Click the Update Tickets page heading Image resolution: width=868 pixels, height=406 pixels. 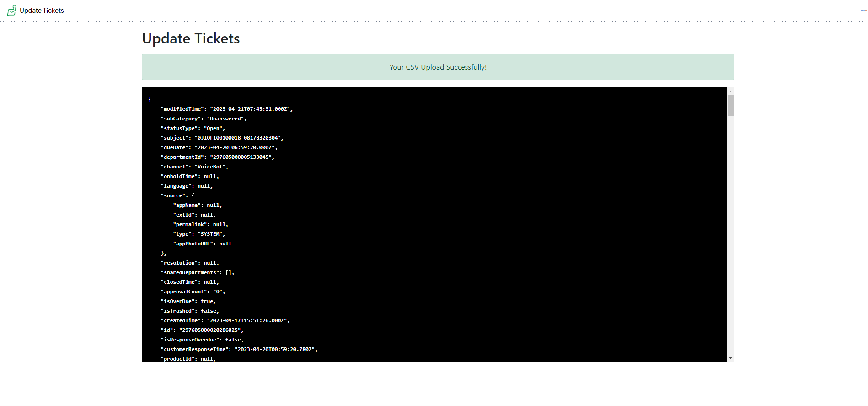[191, 38]
